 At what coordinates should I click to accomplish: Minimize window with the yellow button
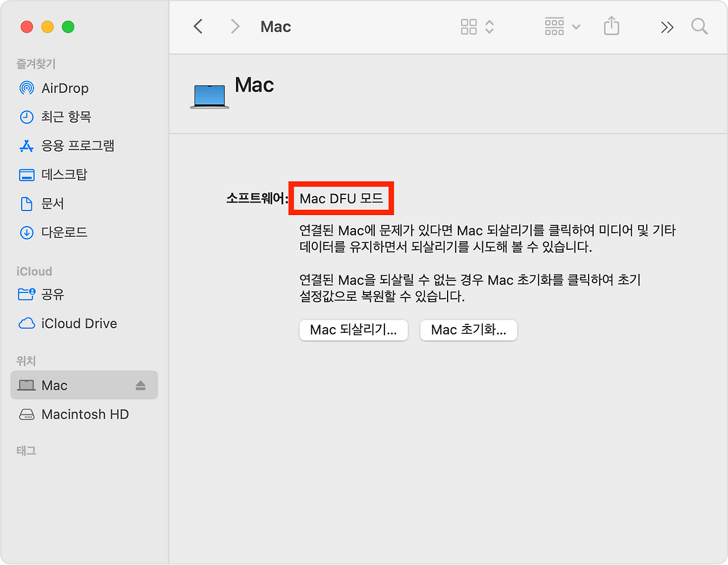[48, 27]
